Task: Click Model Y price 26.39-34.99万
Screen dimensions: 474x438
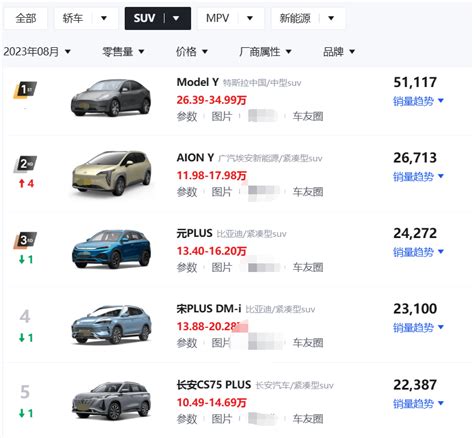Action: pos(211,100)
